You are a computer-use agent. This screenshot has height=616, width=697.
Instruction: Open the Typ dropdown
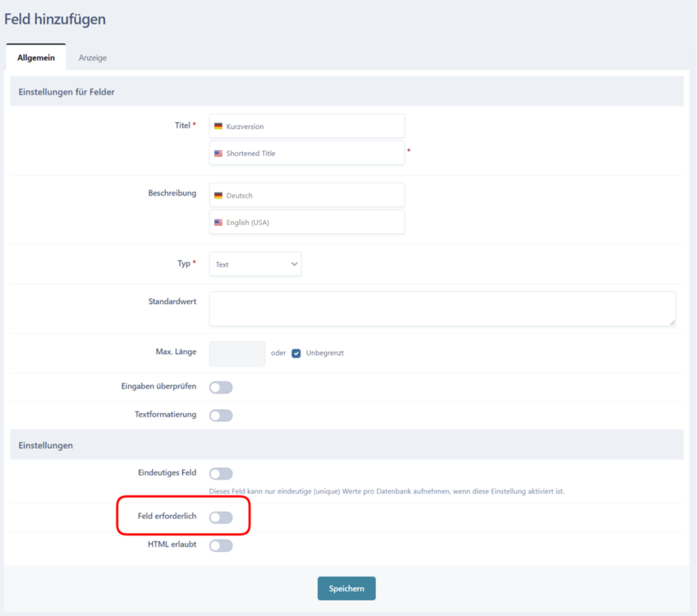pos(254,264)
